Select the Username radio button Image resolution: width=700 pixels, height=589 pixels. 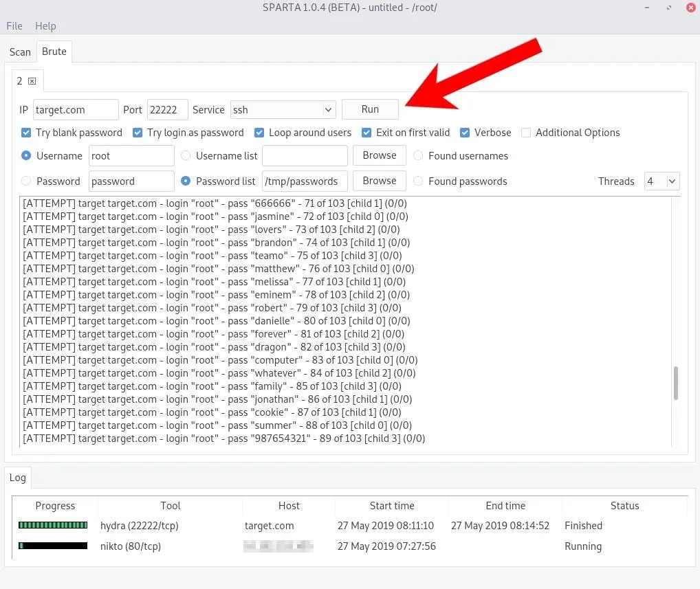[26, 156]
